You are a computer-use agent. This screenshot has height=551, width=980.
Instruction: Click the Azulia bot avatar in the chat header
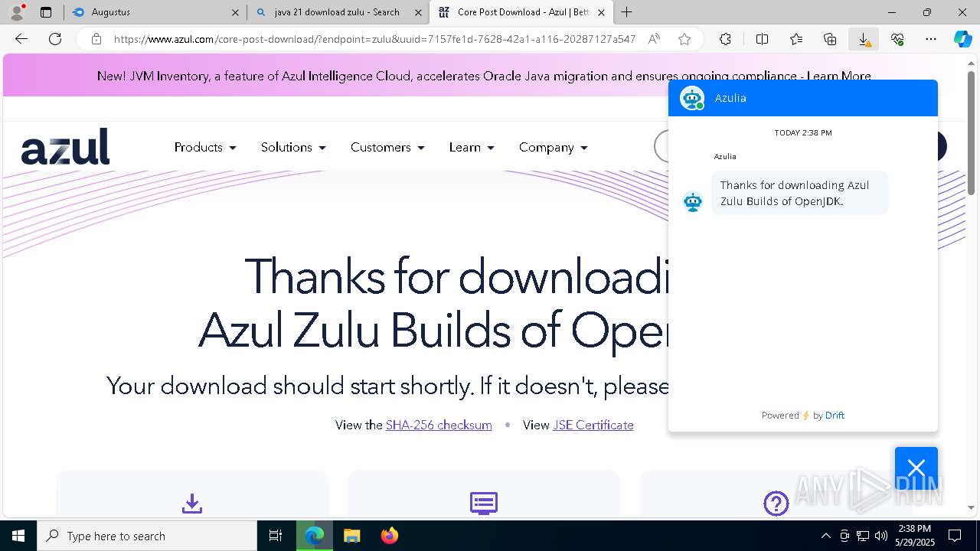tap(692, 98)
